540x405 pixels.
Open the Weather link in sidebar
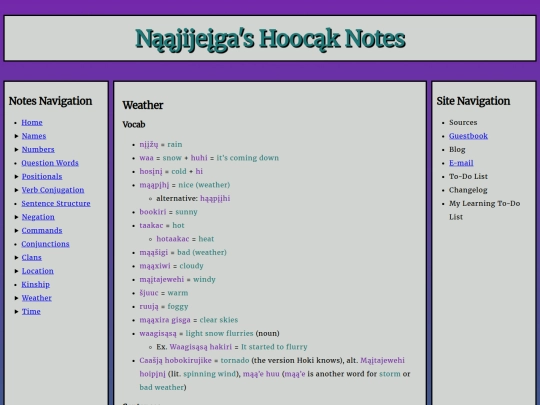tap(37, 298)
